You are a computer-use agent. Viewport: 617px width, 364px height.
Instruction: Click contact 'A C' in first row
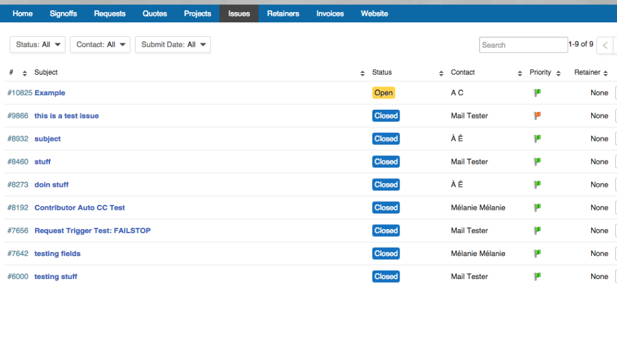457,93
